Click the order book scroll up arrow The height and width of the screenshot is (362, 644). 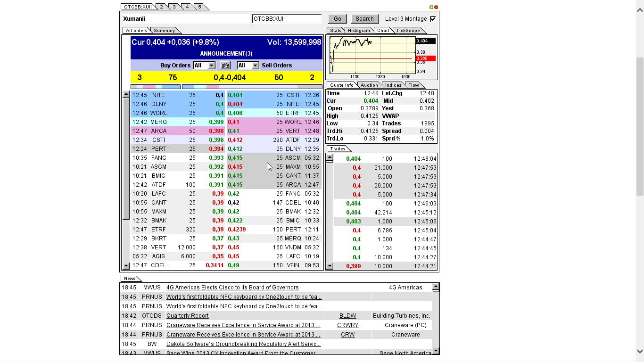[126, 95]
